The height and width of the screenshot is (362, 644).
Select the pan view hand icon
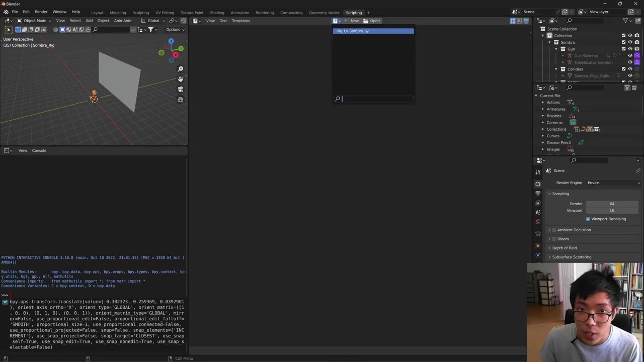tap(180, 79)
